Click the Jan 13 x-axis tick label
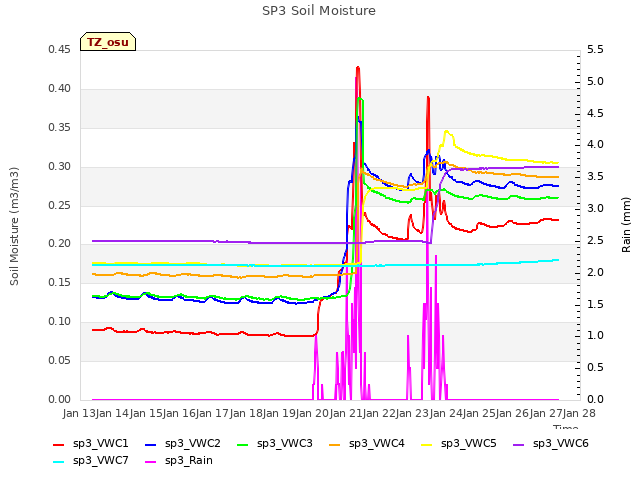This screenshot has height=480, width=640. tap(79, 413)
